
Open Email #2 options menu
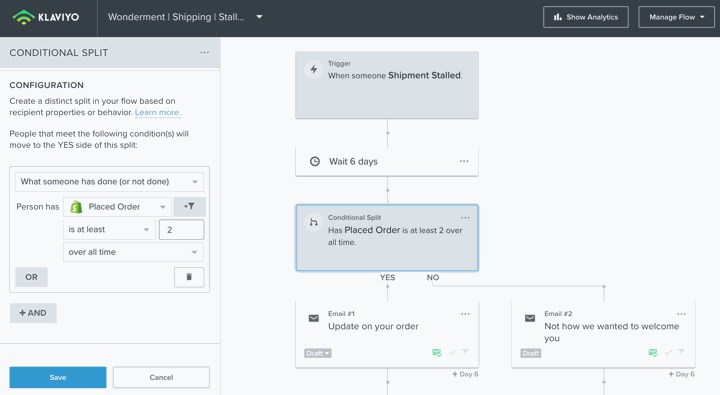(x=681, y=314)
